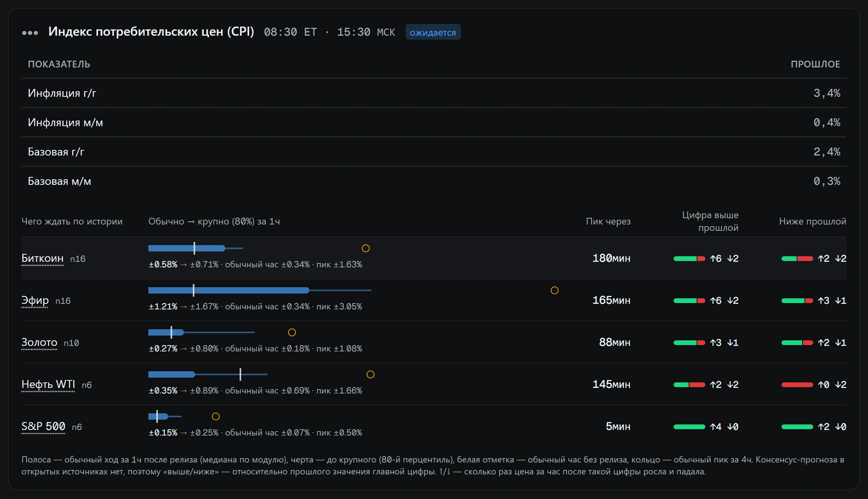Click the orange peak ring in Эфир row

pyautogui.click(x=555, y=290)
